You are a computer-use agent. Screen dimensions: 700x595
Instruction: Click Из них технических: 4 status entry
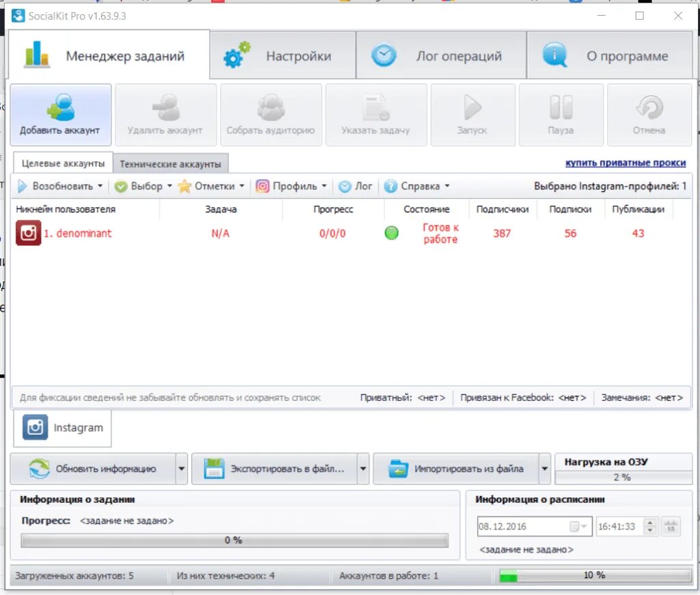(226, 575)
